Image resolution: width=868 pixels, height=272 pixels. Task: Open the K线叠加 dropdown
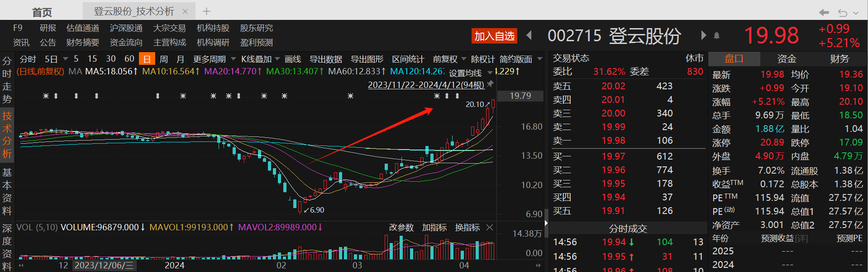[261, 59]
